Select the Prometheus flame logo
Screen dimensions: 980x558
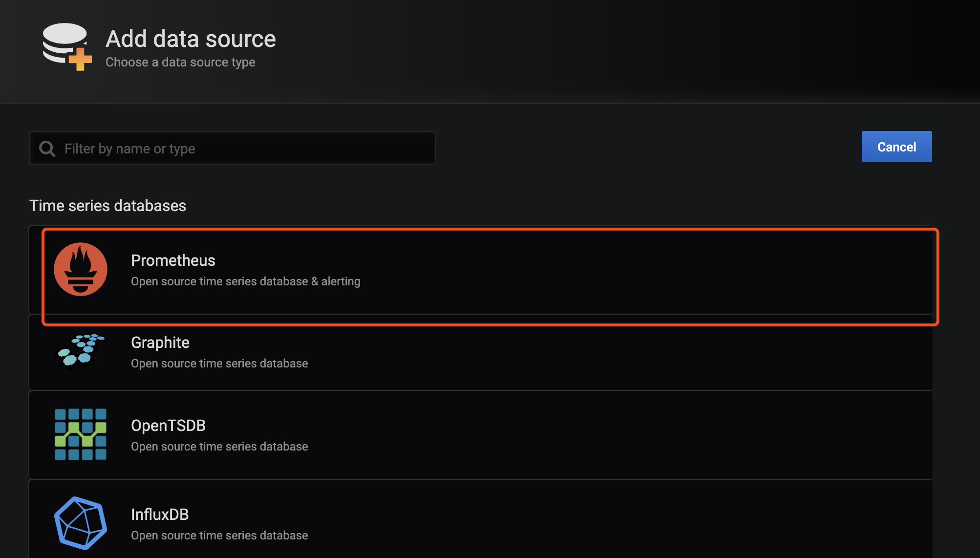(81, 269)
